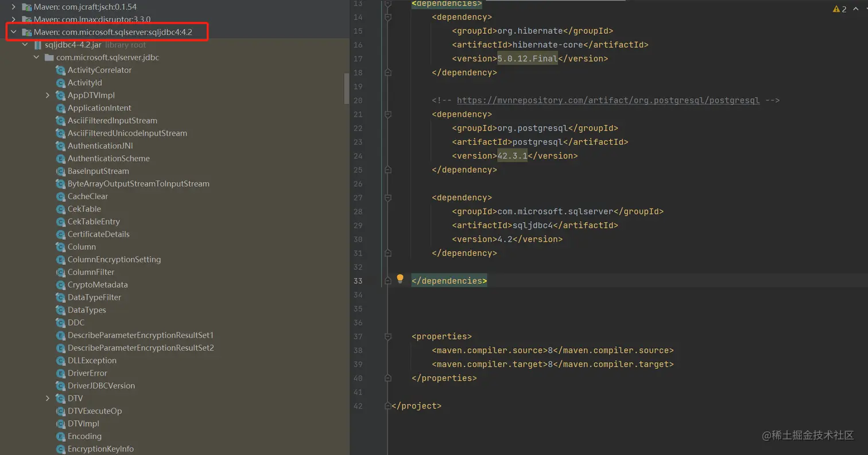Select DescribeParameterEncryptionResultSet2 in the tree
This screenshot has height=455, width=868.
(141, 348)
